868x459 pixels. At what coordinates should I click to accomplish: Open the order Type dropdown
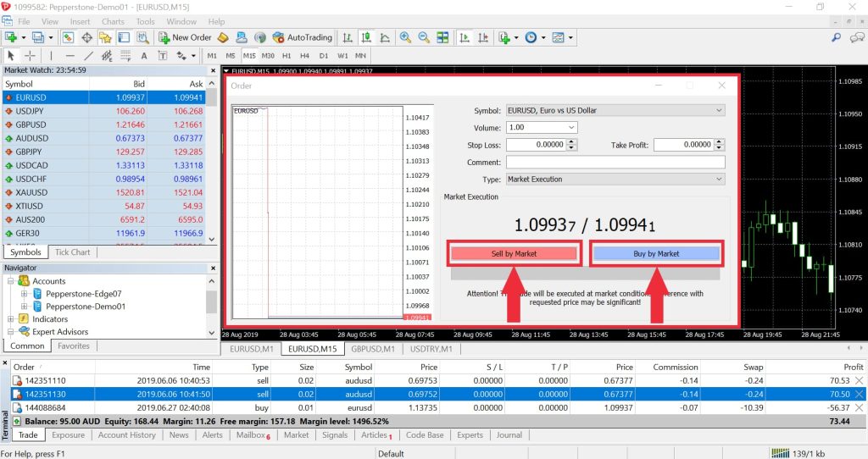[x=615, y=180]
